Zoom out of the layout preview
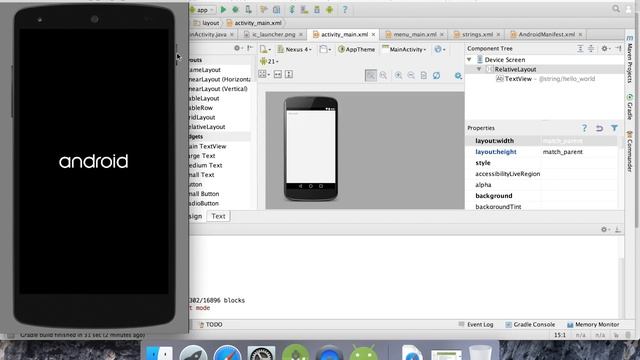Screen dimensions: 640x360 tap(411, 75)
